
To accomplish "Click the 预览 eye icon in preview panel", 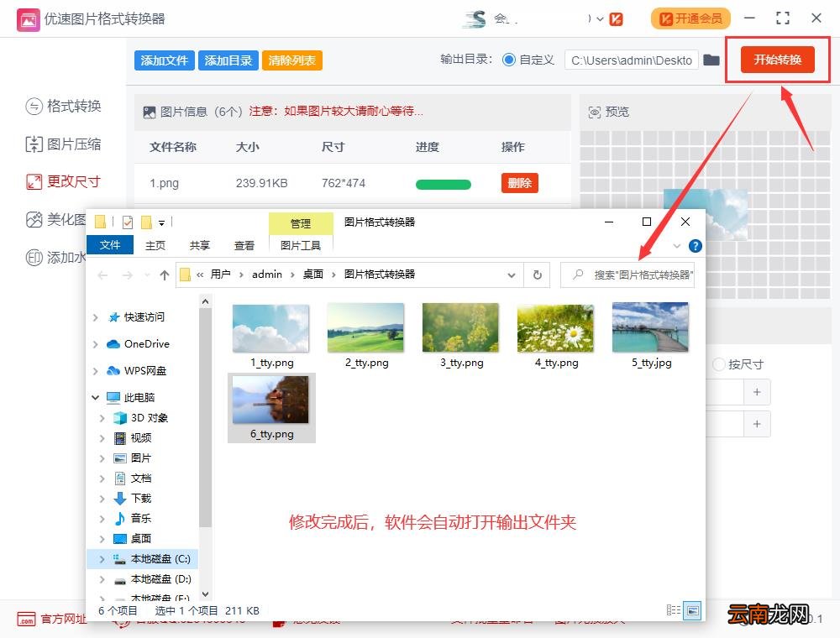I will click(595, 112).
